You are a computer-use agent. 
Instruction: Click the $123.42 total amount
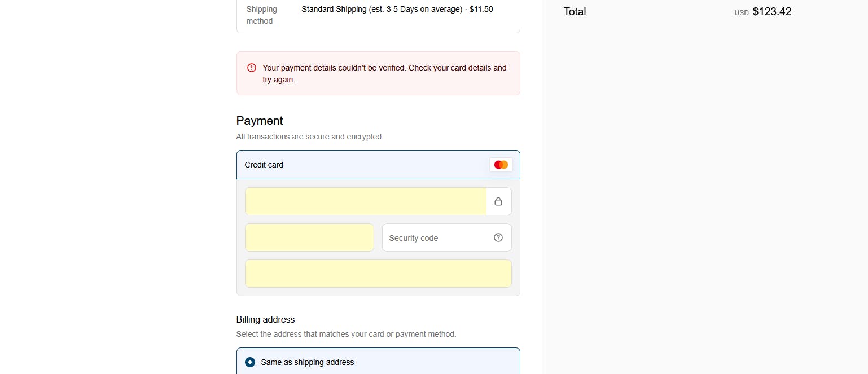pos(771,12)
